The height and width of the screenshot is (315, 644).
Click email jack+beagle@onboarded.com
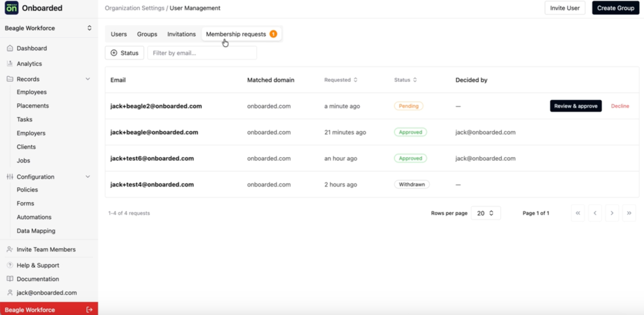coord(154,132)
